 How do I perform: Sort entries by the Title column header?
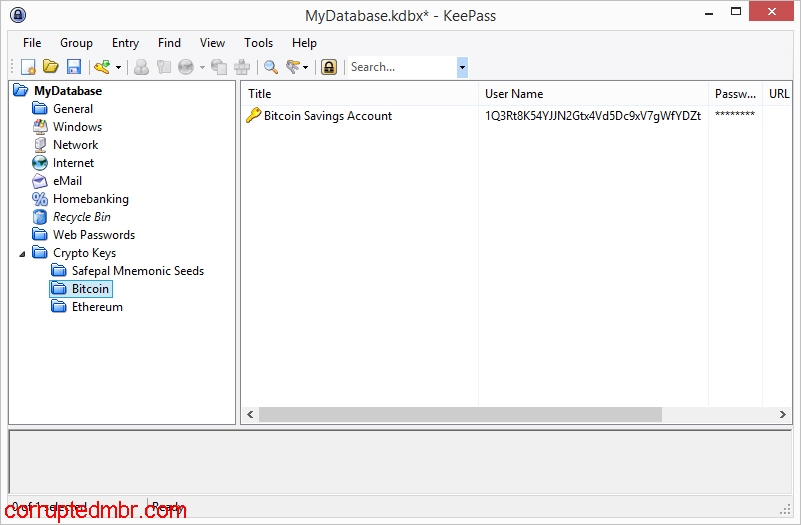pyautogui.click(x=360, y=94)
